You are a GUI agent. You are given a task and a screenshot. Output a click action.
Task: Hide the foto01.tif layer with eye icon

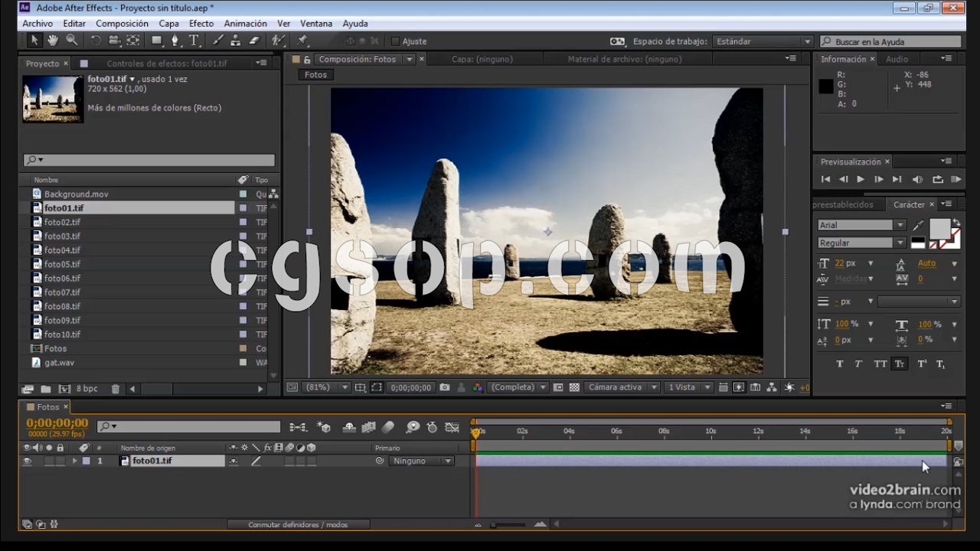(x=28, y=461)
